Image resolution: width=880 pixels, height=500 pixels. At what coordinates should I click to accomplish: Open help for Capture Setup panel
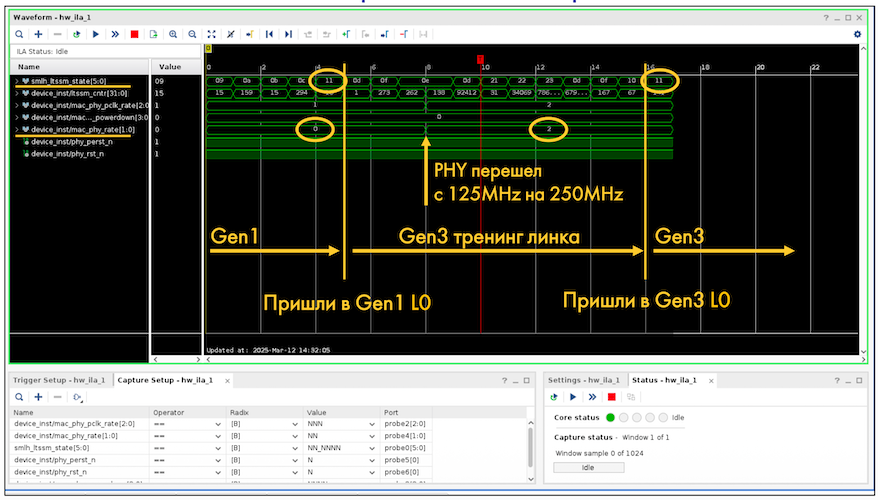tap(504, 380)
